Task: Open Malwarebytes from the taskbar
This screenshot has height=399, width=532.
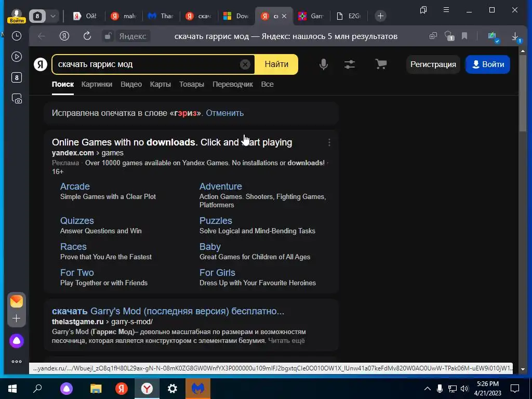Action: [198, 389]
